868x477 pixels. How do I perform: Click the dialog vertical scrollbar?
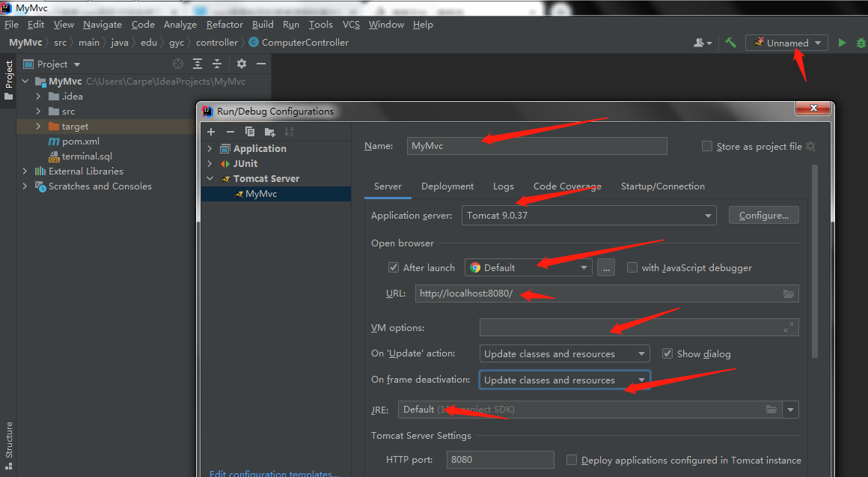click(814, 261)
